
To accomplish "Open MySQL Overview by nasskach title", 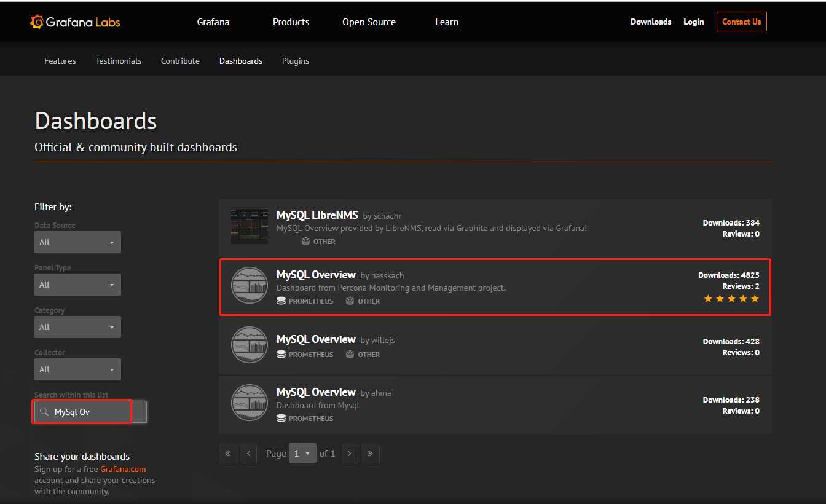I will click(316, 275).
